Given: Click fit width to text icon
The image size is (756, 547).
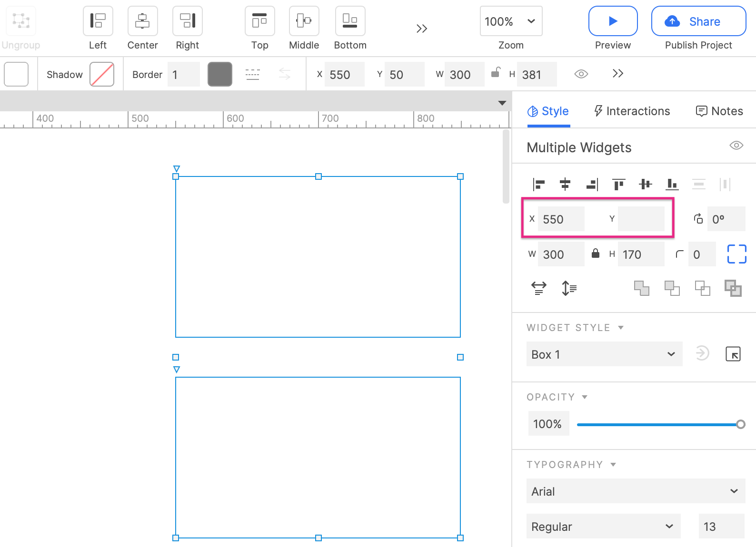Looking at the screenshot, I should 539,288.
